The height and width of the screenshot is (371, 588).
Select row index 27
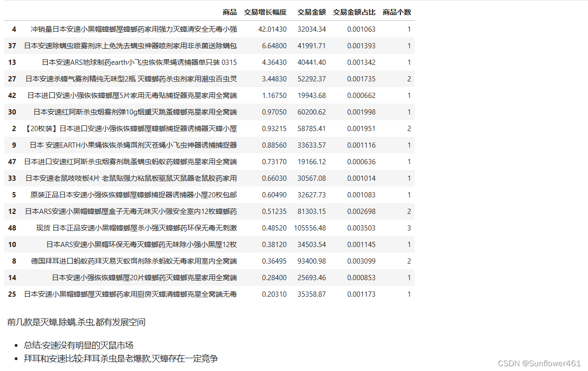(x=12, y=79)
